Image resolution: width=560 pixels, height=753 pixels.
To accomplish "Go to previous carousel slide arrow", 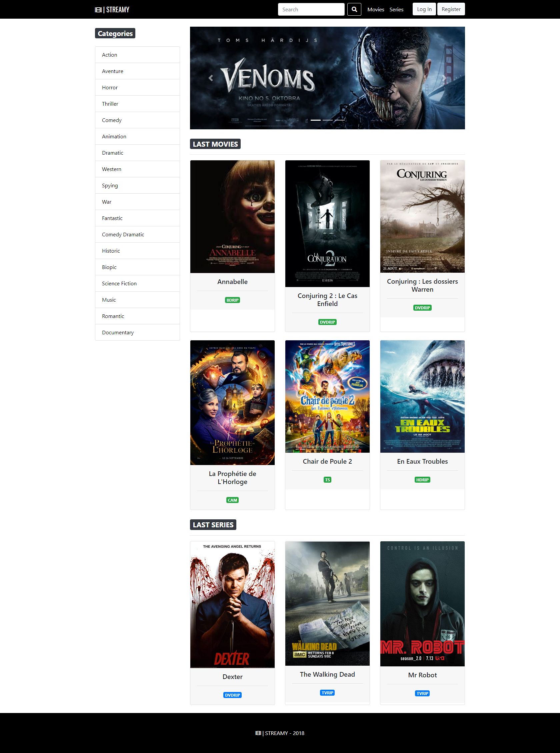I will pyautogui.click(x=211, y=78).
